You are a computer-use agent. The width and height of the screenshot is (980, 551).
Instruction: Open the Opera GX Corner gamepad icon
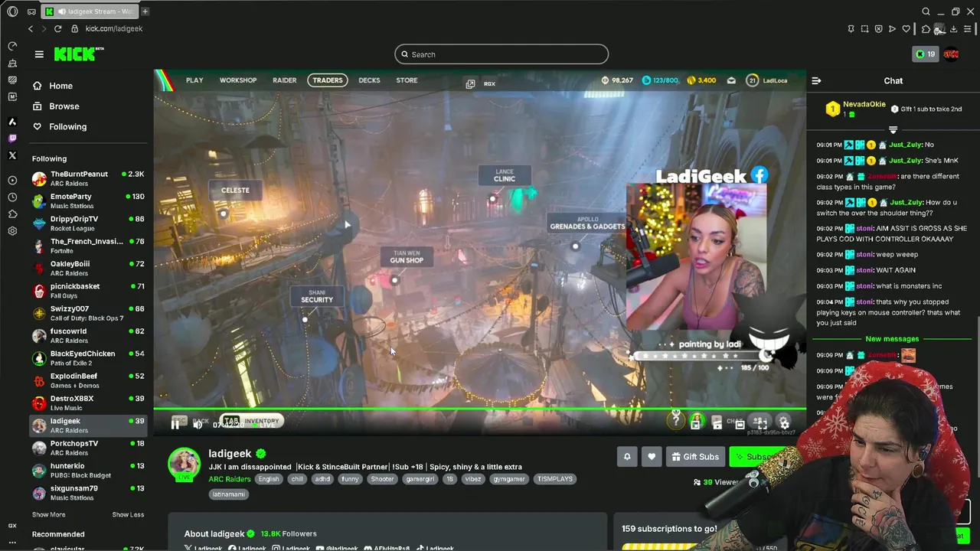[31, 11]
